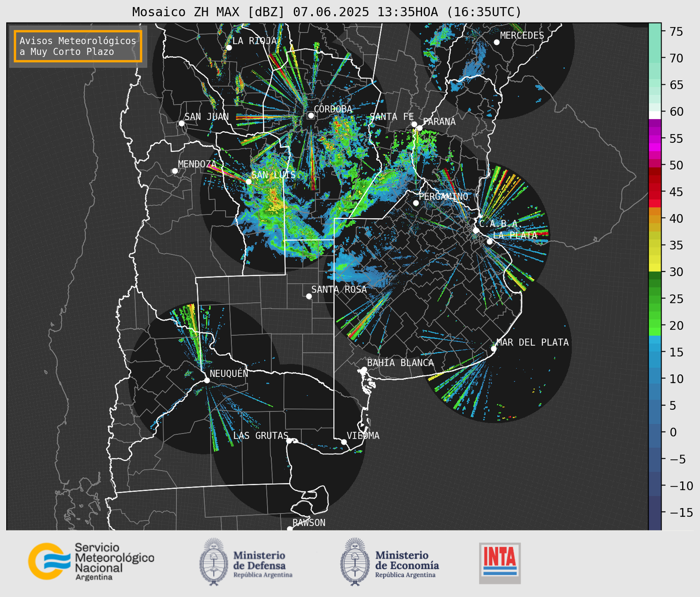Screen dimensions: 700x597
Task: Click the Avisos Meteorológicos a Muy Corto Plazo box
Action: click(x=78, y=46)
